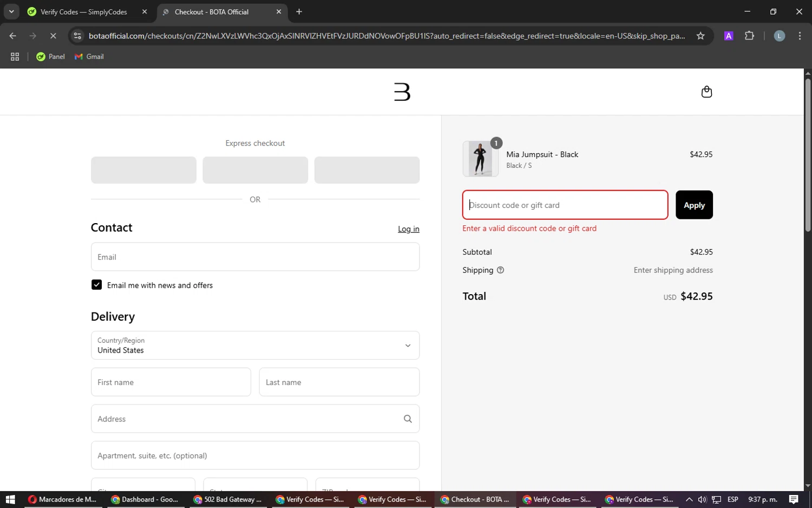
Task: Open the Chrome profile avatar
Action: tap(779, 36)
